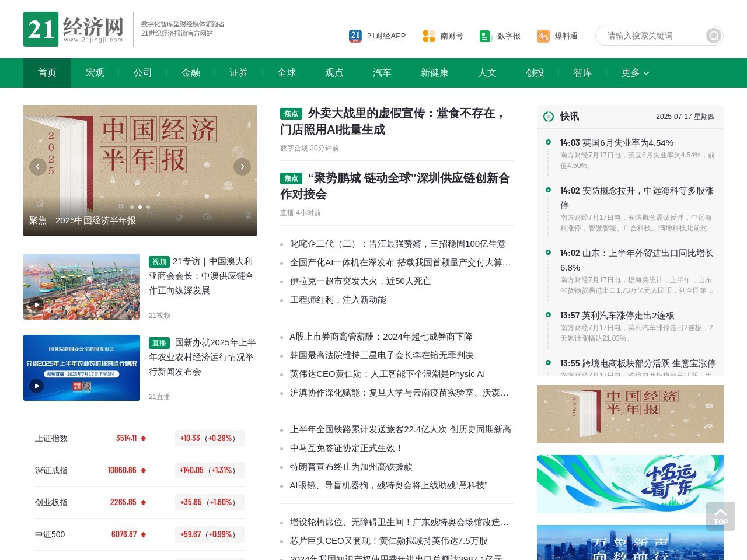Viewport: 747px width, 560px height.
Task: Click the 爆料通 icon
Action: pyautogui.click(x=542, y=36)
